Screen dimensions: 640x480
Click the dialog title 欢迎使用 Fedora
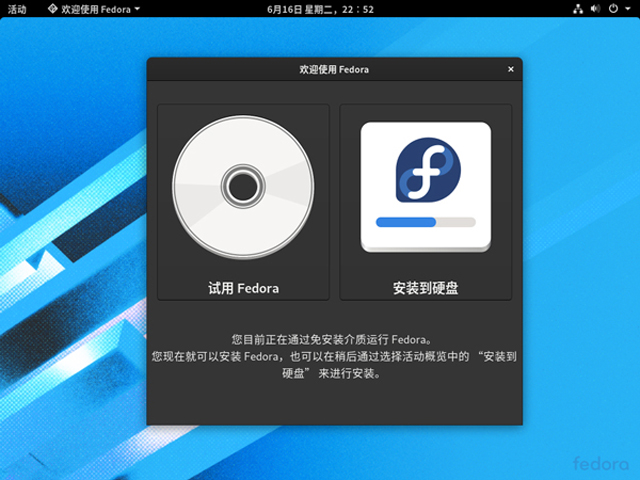(333, 69)
